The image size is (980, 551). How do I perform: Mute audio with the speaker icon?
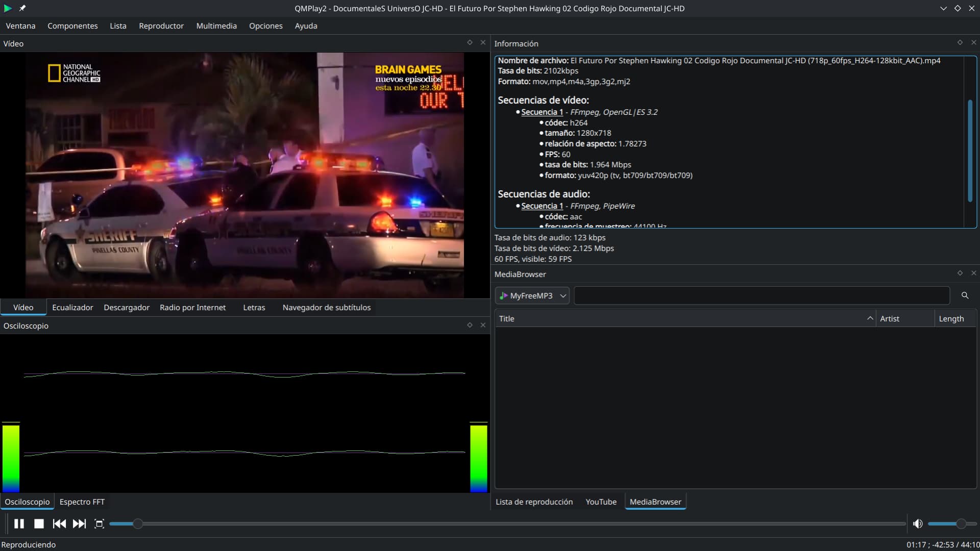pyautogui.click(x=918, y=523)
